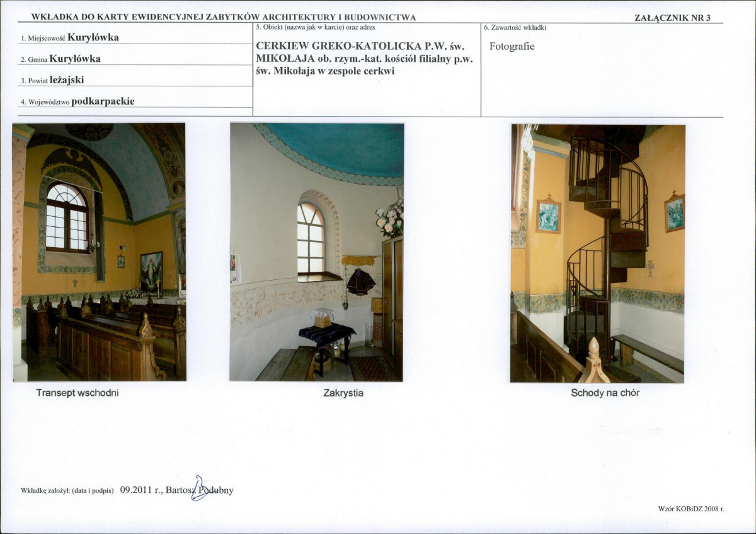Select the Miejscowość field value Kuryłówka

93,37
